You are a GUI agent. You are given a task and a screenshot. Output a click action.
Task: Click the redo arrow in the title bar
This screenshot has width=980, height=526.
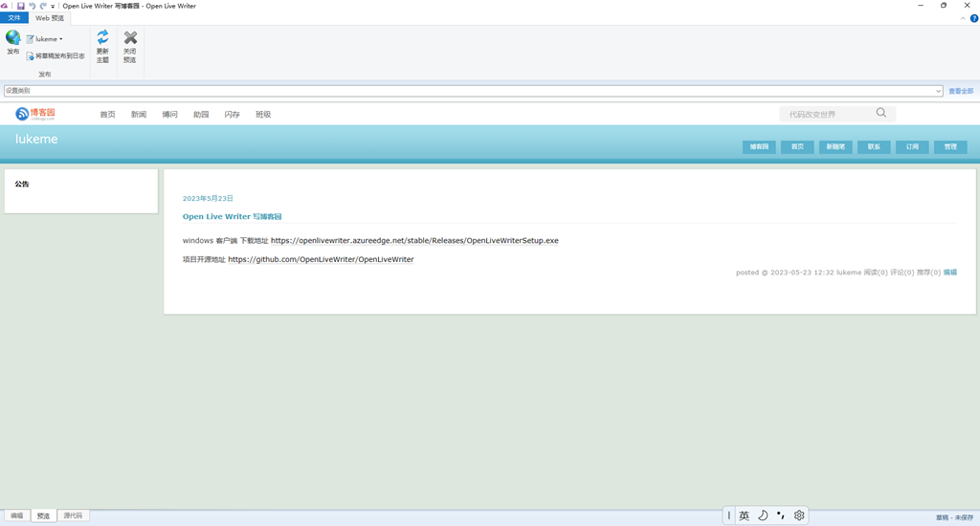(43, 6)
